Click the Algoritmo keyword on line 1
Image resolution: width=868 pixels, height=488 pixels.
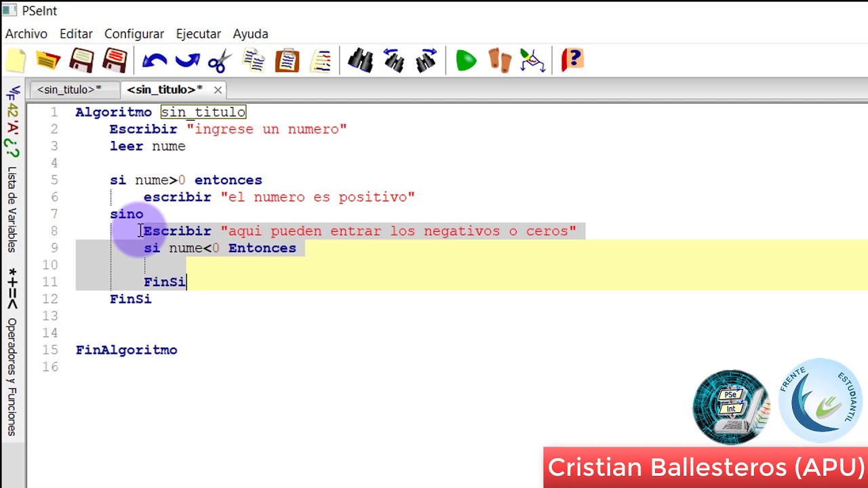[114, 112]
